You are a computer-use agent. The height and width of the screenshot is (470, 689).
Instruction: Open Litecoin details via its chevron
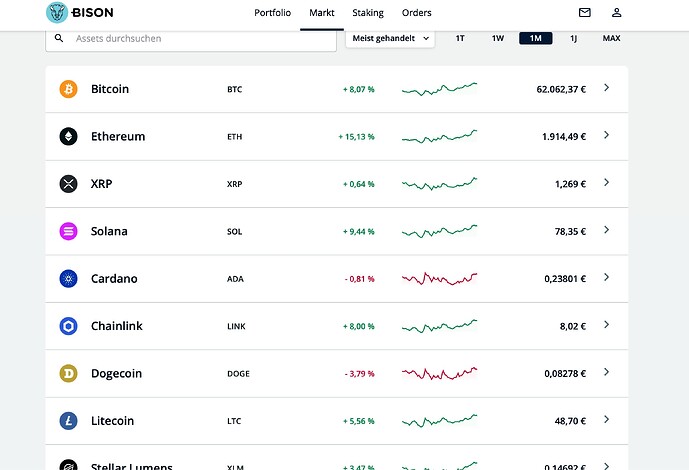click(606, 420)
